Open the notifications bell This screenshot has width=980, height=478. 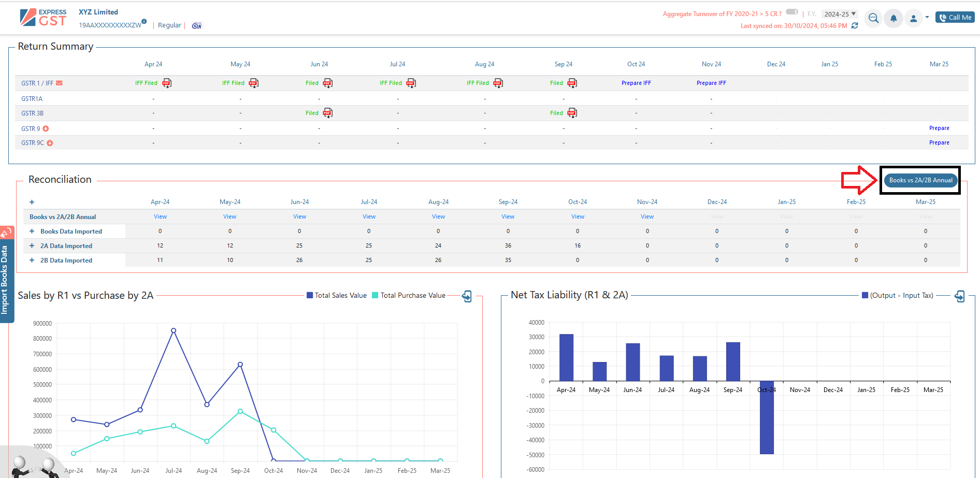point(893,18)
